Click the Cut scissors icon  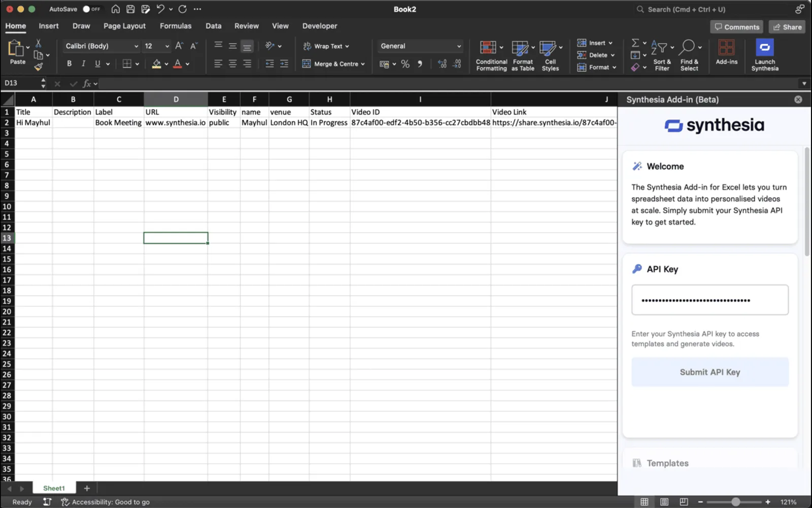(x=38, y=44)
